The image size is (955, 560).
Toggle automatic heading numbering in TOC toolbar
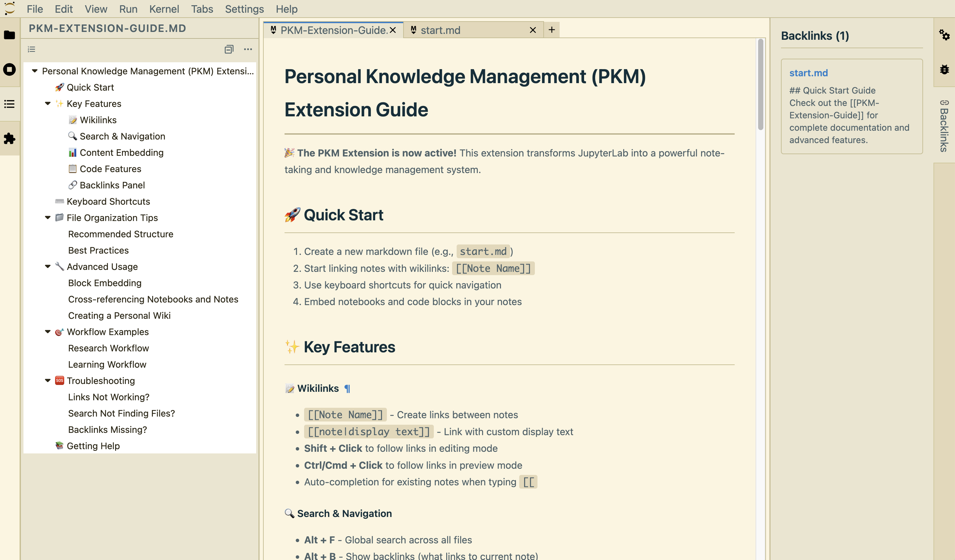(x=32, y=49)
